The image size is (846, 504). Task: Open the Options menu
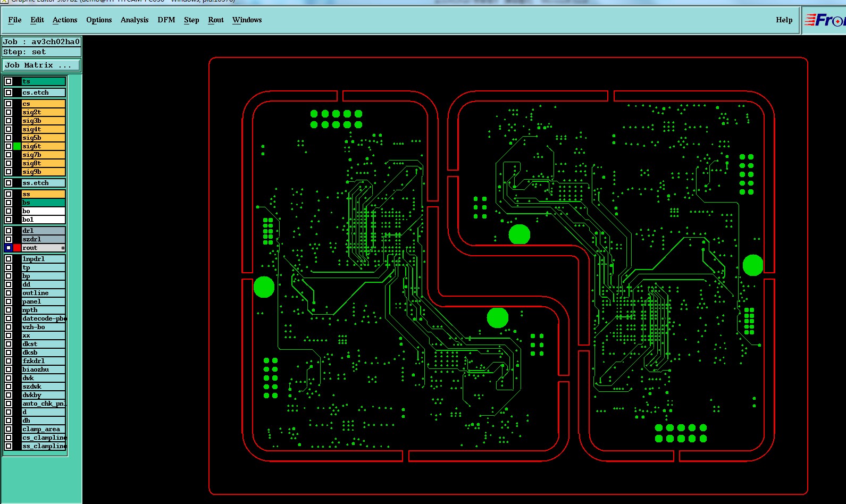[99, 20]
